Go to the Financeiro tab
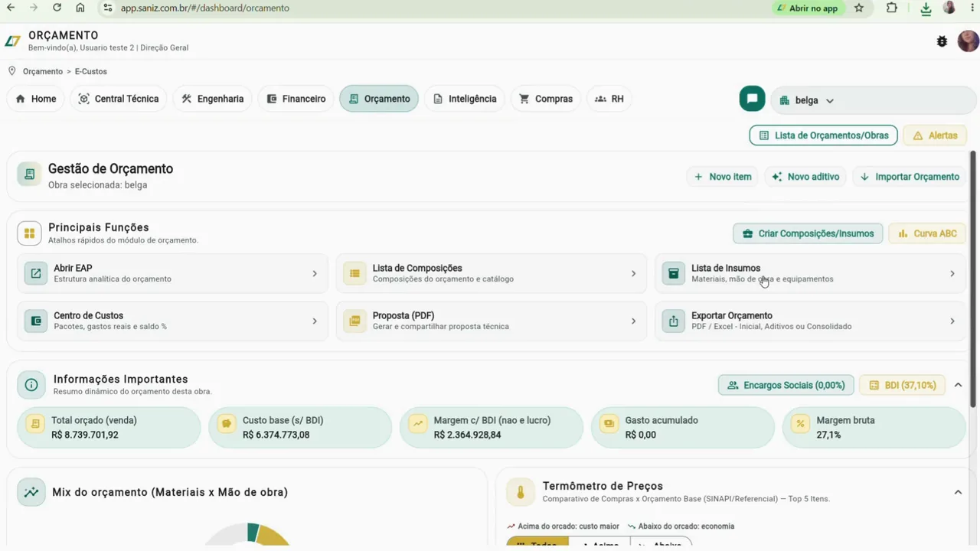Viewport: 980px width, 551px height. tap(296, 99)
